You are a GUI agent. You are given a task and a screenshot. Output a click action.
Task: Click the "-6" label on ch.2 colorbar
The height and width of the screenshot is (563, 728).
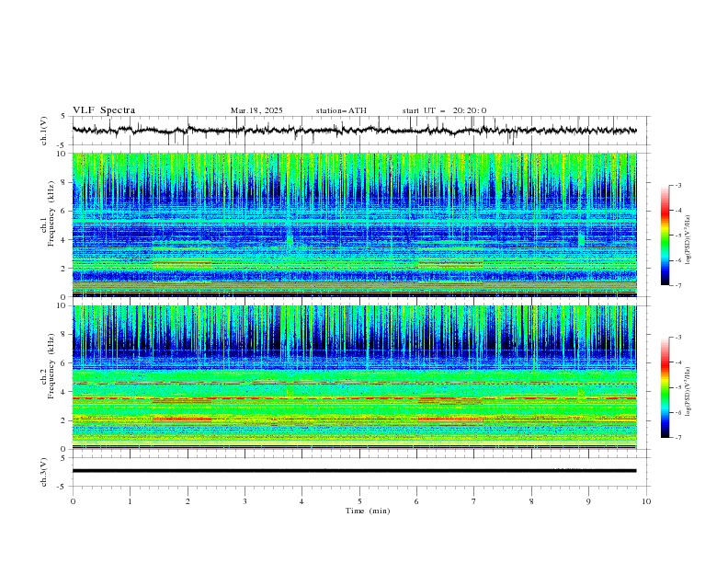[x=678, y=412]
